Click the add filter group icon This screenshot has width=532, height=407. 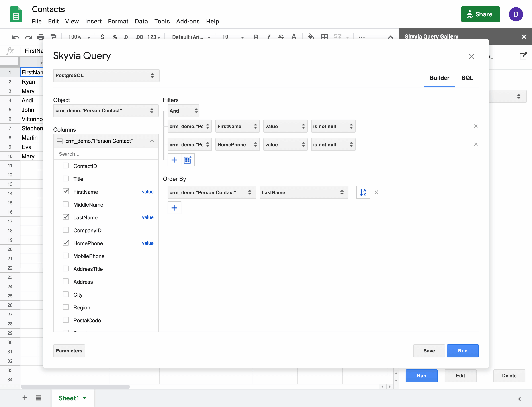click(188, 160)
